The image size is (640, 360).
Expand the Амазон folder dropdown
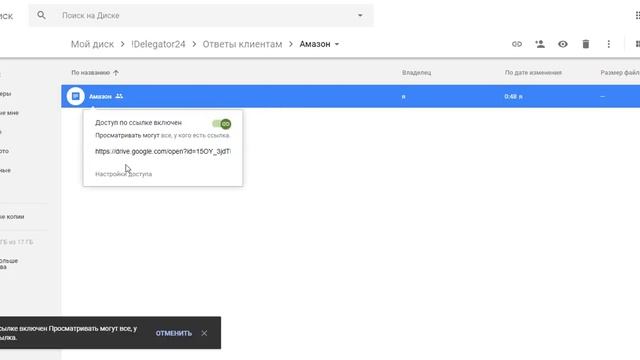[337, 44]
